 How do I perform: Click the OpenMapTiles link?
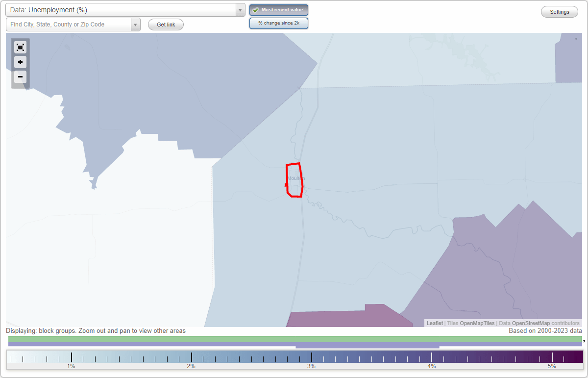[477, 323]
